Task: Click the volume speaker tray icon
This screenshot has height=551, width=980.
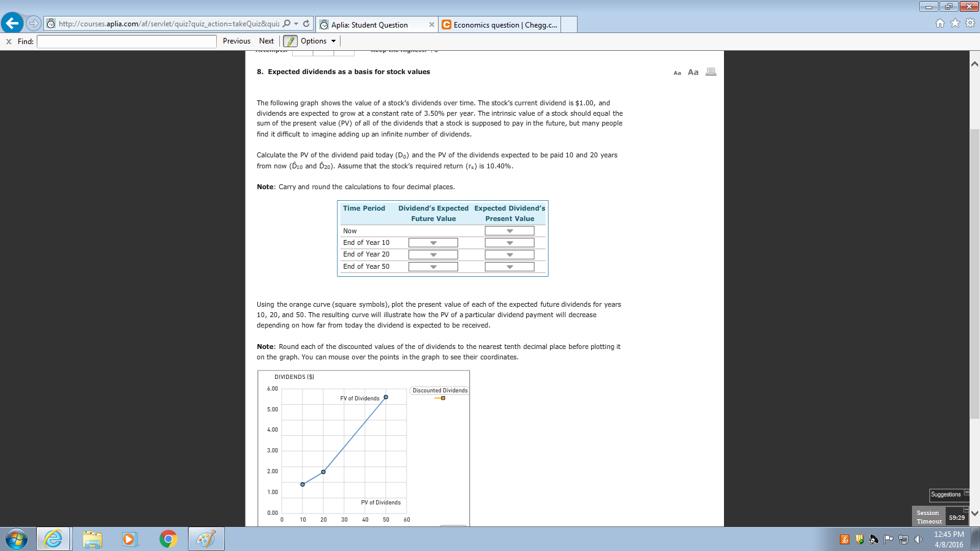Action: coord(918,539)
